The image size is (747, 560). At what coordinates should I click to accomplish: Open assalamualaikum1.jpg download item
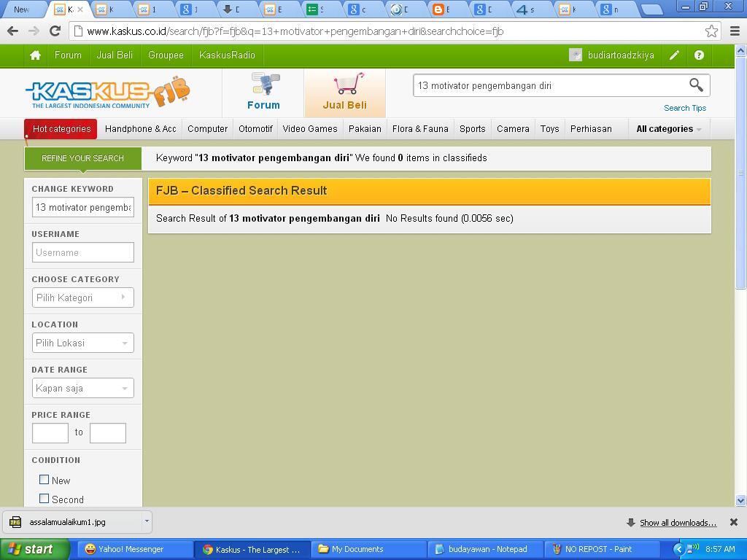tap(71, 522)
